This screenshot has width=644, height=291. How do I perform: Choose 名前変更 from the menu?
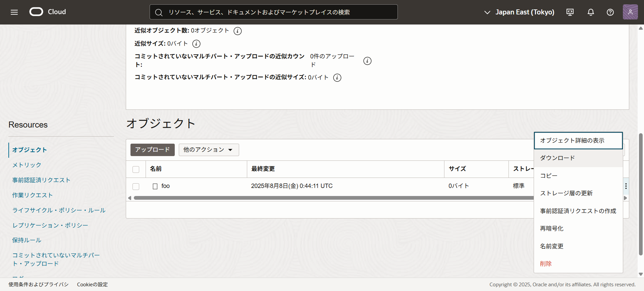coord(578,246)
